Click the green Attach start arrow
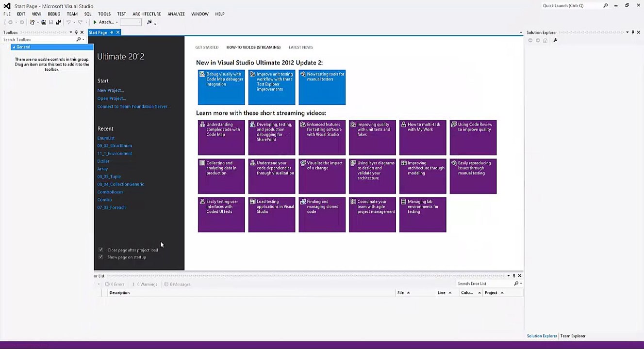Viewport: 644px width, 349px height. pyautogui.click(x=95, y=22)
